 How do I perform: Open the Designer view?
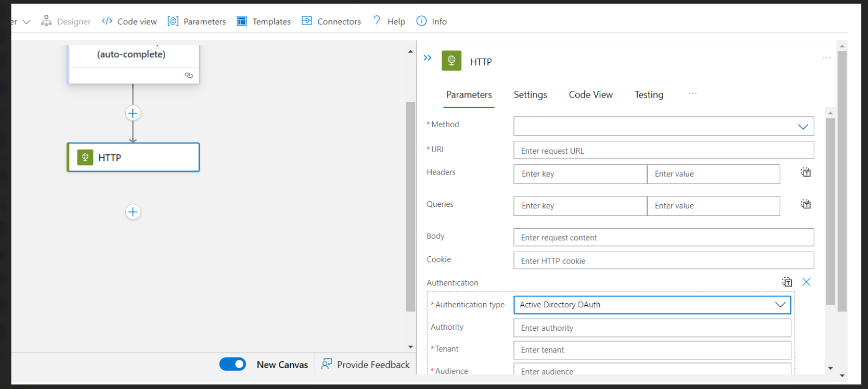[x=66, y=21]
